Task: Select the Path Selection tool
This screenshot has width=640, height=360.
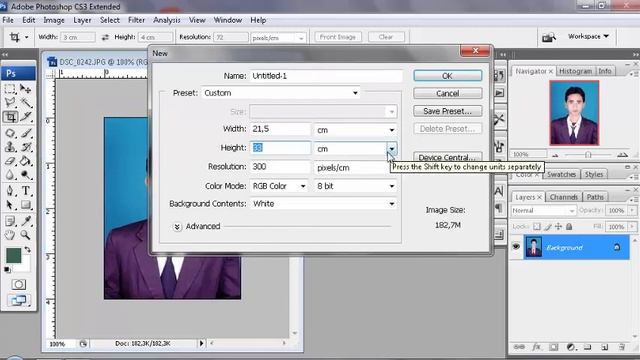Action: pos(10,205)
